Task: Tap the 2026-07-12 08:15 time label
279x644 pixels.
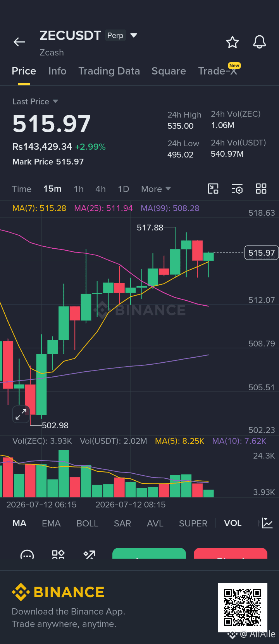Action: pyautogui.click(x=131, y=505)
